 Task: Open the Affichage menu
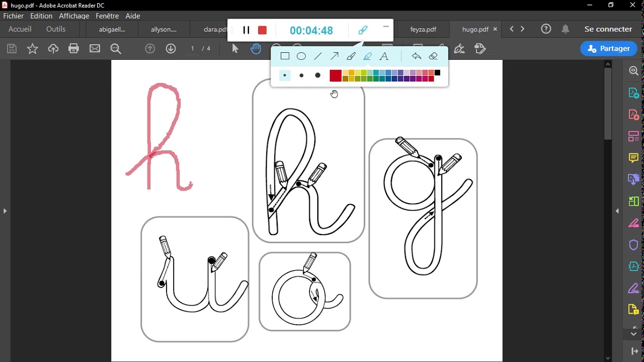pyautogui.click(x=74, y=16)
